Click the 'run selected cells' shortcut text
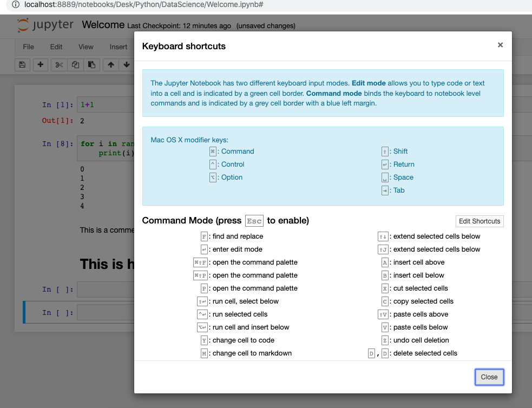 click(240, 314)
